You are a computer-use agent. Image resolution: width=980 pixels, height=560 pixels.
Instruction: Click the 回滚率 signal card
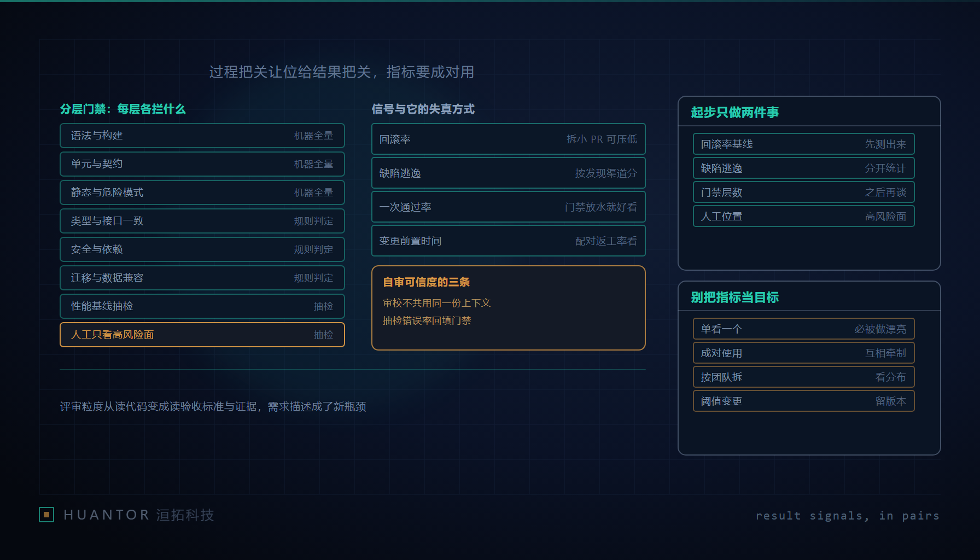tap(509, 139)
